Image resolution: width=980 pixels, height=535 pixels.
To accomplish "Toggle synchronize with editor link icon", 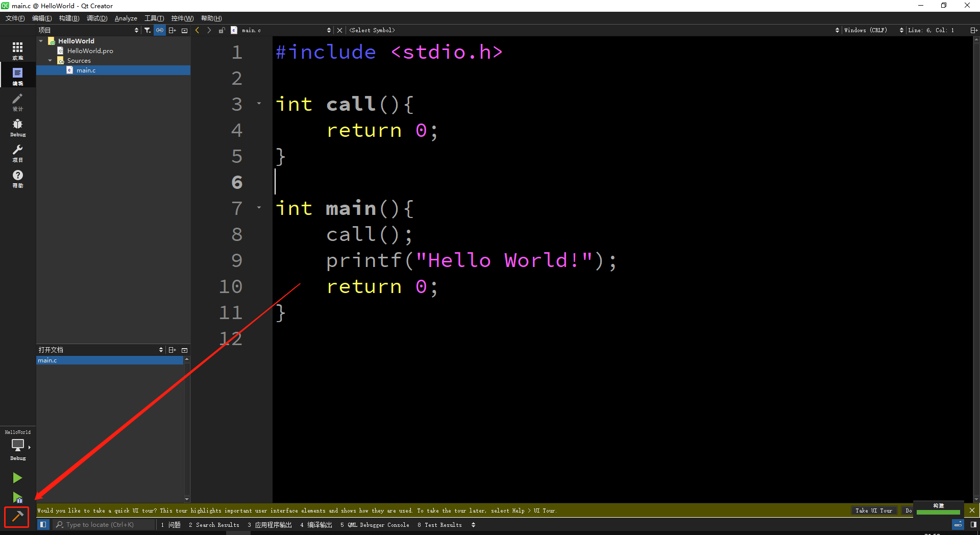I will pos(160,30).
